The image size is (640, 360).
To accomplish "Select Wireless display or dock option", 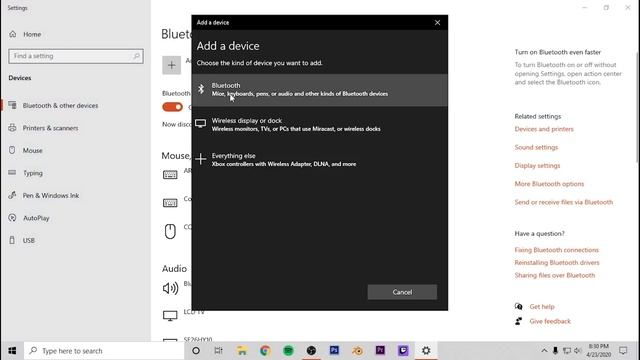I will (320, 124).
